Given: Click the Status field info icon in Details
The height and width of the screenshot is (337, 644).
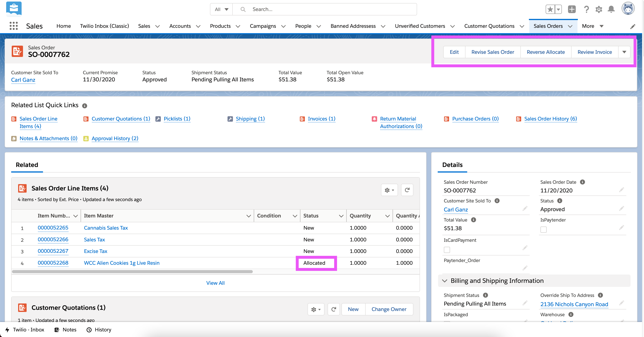Looking at the screenshot, I should point(560,201).
